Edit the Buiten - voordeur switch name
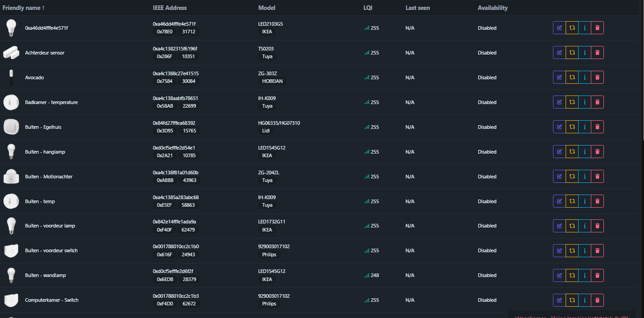 click(x=559, y=250)
